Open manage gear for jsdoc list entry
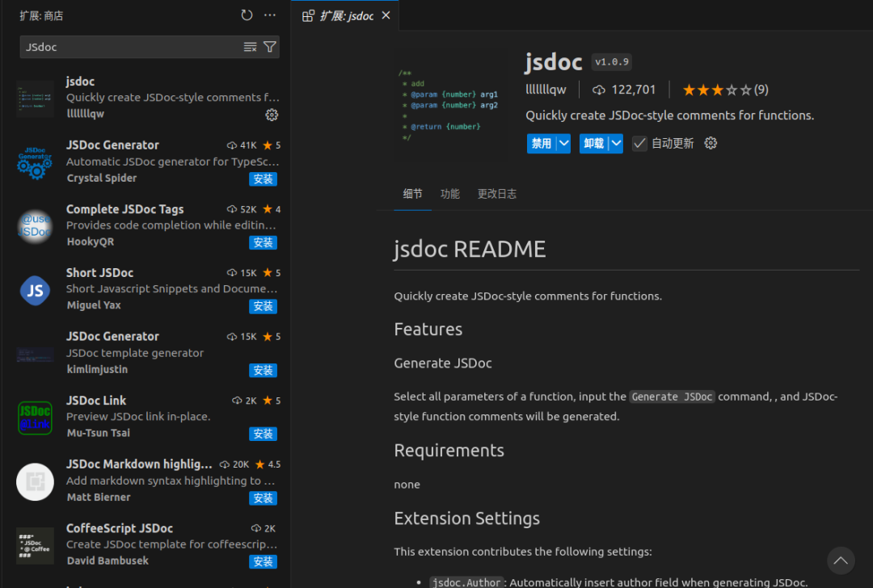 pyautogui.click(x=272, y=115)
